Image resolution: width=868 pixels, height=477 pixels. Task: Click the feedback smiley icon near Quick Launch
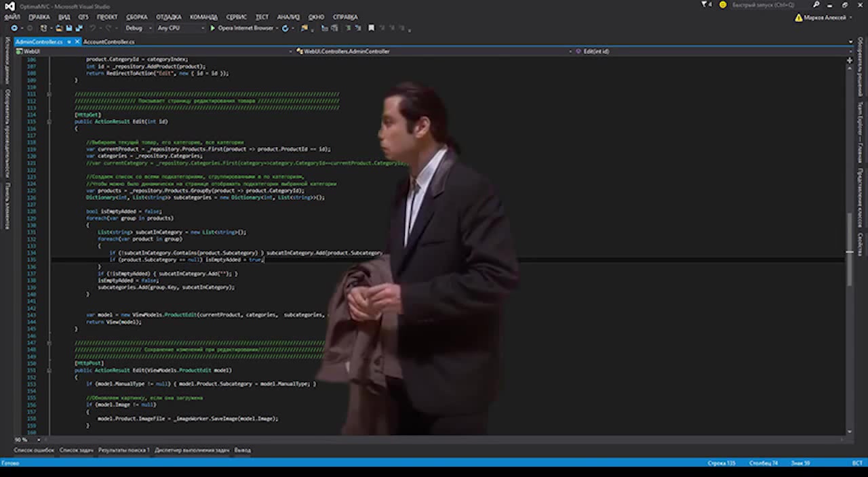coord(722,5)
